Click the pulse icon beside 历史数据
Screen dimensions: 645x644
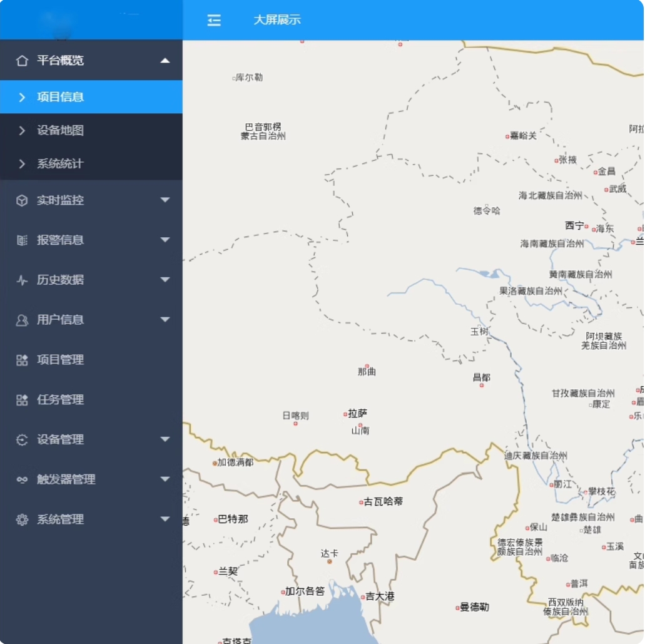tap(22, 280)
